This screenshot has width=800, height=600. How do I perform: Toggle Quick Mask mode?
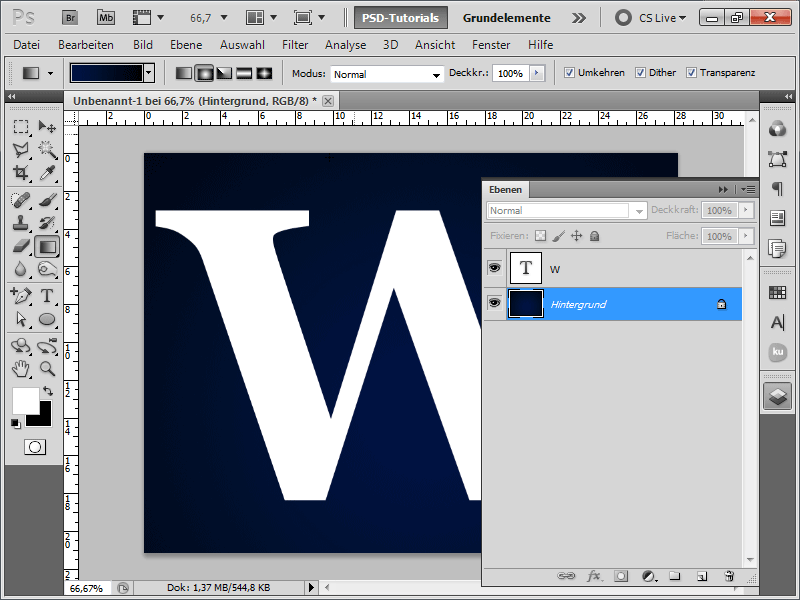pos(35,447)
